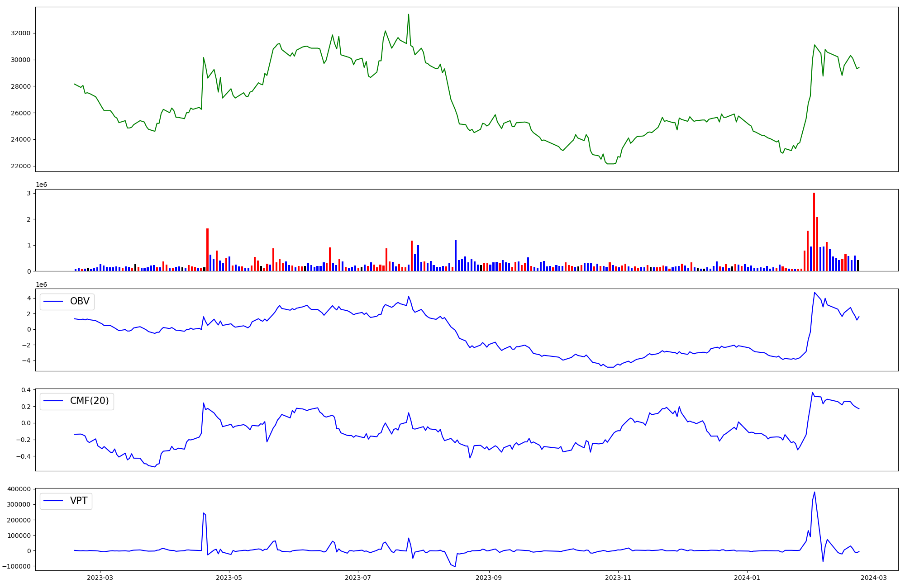
Task: Click the 2023-03 x-axis date label
Action: (x=100, y=577)
